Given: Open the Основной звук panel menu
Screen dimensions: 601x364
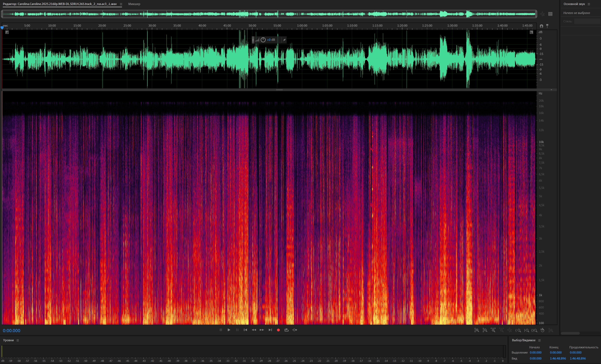Looking at the screenshot, I should click(589, 4).
